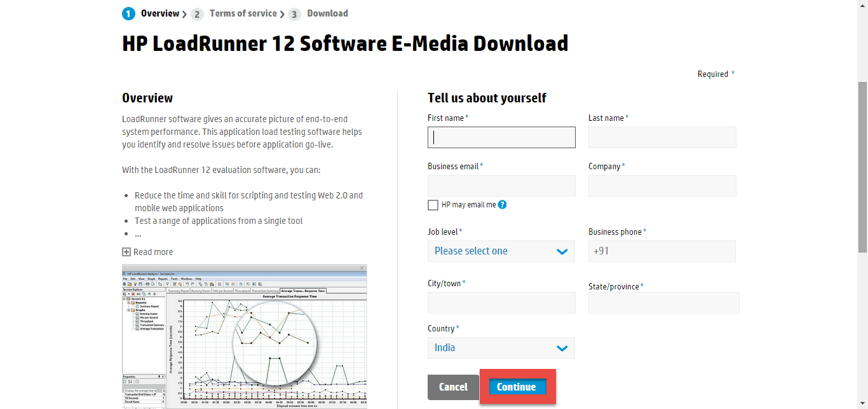Viewport: 868px width, 409px height.
Task: Click the step 1 Overview circle icon
Action: (x=128, y=14)
